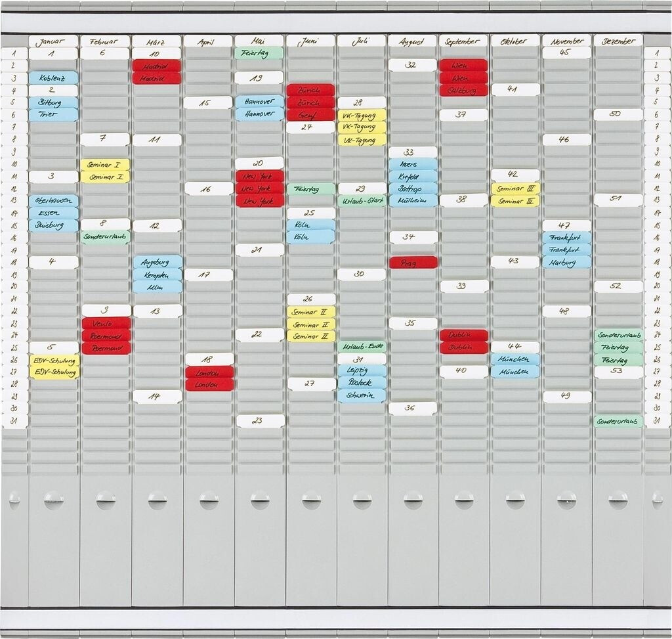Select the Januar month header

53,41
